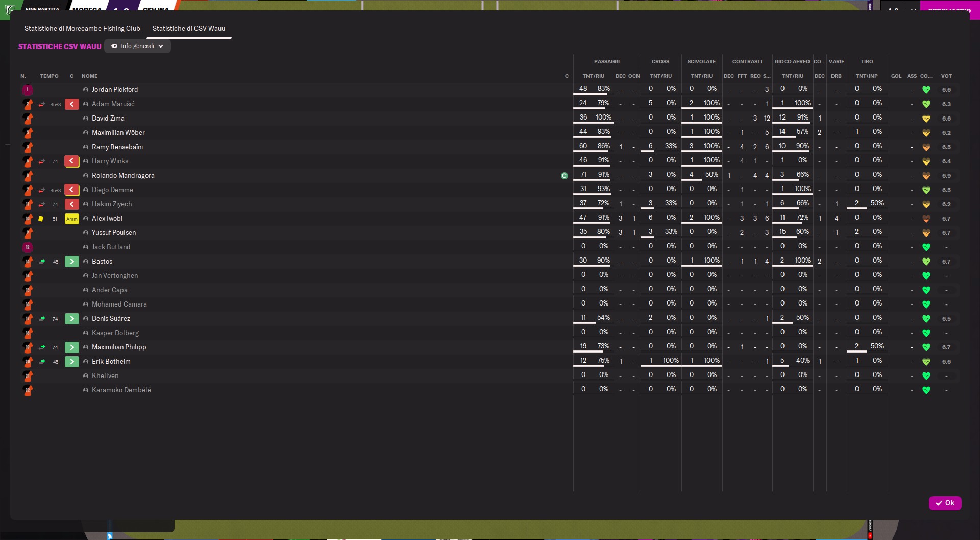The image size is (980, 540).
Task: Open the Info generali view dropdown
Action: pos(137,46)
